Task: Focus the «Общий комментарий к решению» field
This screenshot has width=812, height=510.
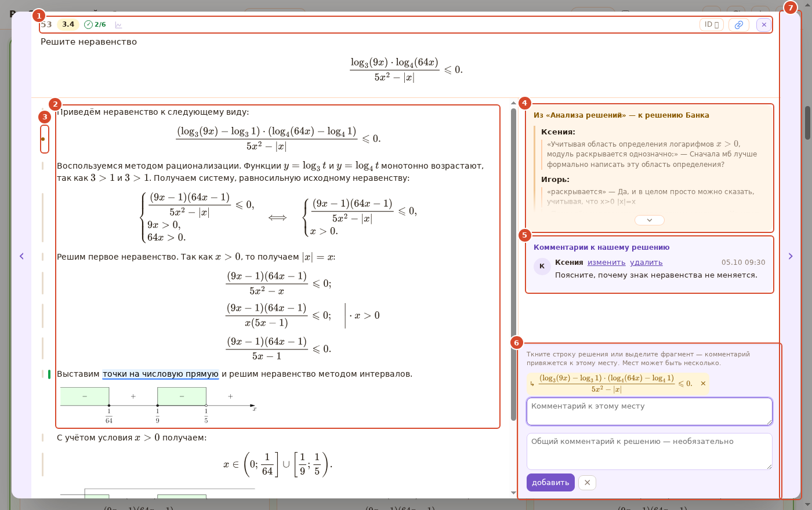Action: coord(650,451)
